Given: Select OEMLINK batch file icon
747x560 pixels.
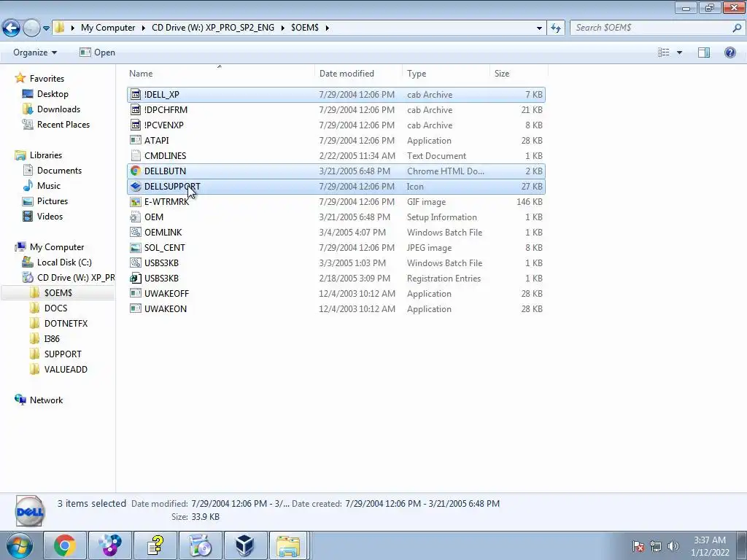Looking at the screenshot, I should click(136, 233).
